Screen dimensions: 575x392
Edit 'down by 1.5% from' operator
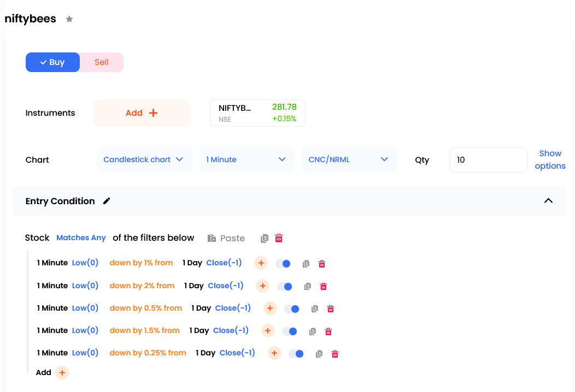[x=144, y=330]
